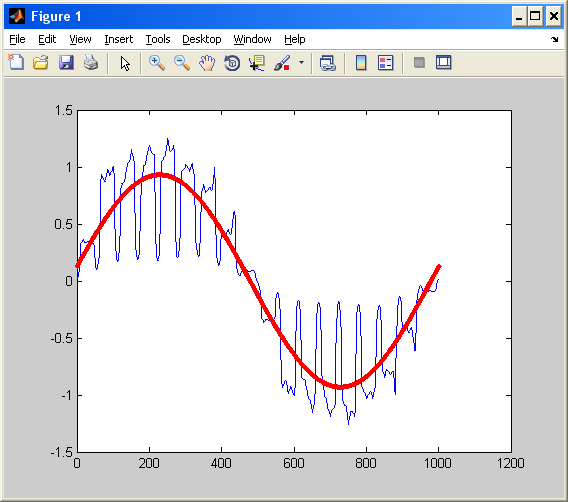Select the Edit Plot arrow tool
This screenshot has width=568, height=502.
[x=125, y=63]
